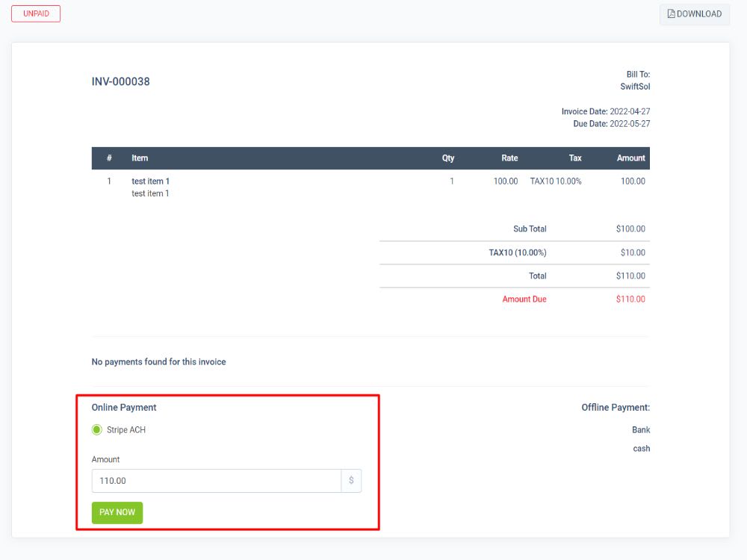Select the Stripe ACH payment radio button
The image size is (747, 560).
point(96,429)
